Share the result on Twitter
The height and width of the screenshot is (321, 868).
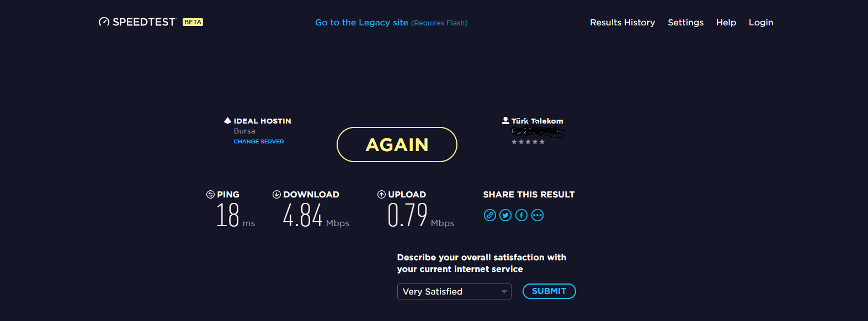(505, 215)
